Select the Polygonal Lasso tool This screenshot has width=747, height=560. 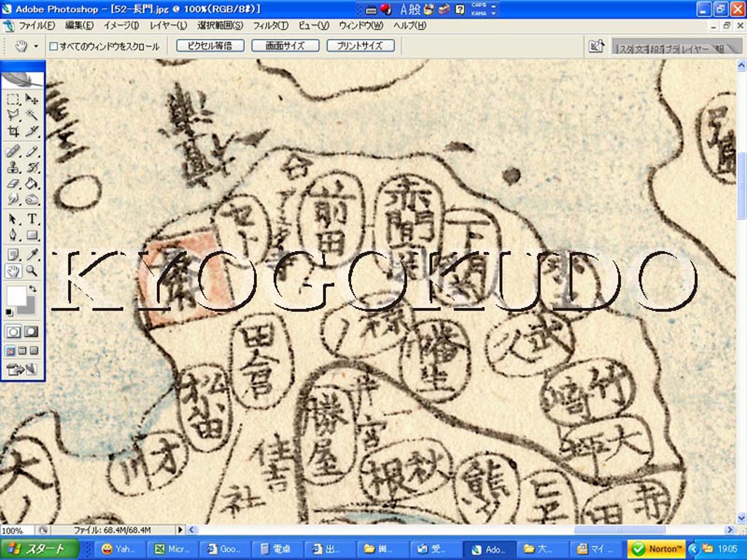(x=13, y=114)
